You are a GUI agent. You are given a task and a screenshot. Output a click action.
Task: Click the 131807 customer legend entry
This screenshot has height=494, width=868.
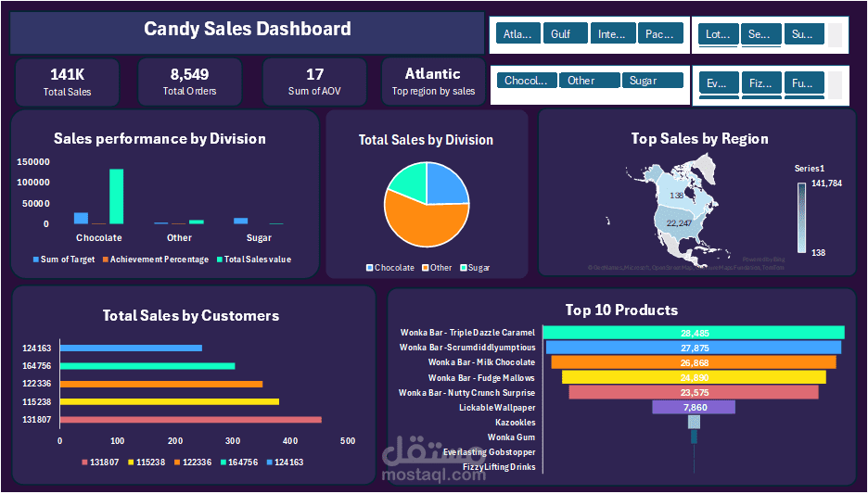(100, 462)
